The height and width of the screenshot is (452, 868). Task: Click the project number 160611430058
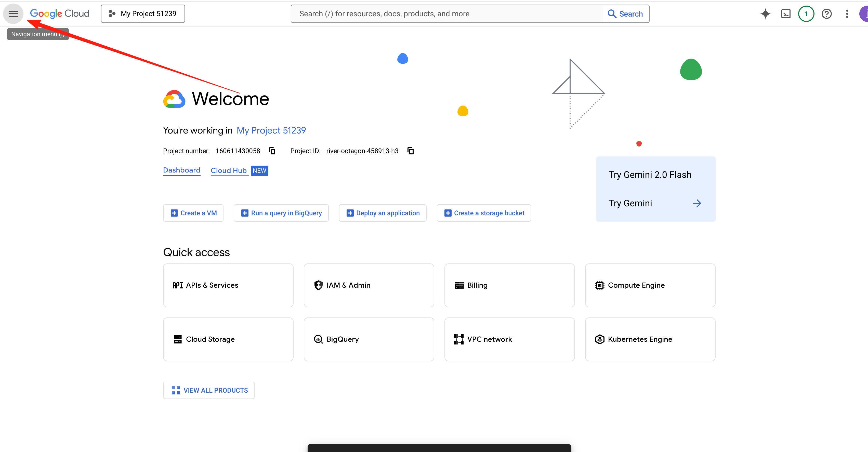(238, 151)
